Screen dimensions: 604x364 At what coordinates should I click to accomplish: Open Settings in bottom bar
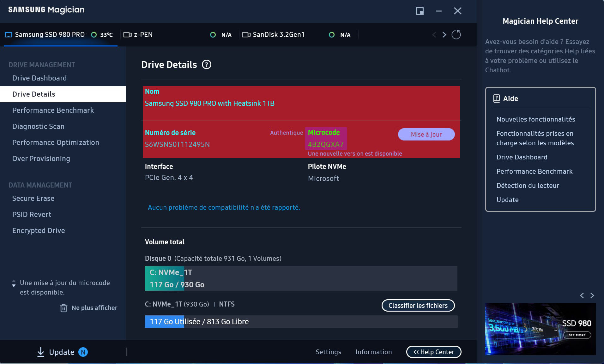(x=328, y=352)
